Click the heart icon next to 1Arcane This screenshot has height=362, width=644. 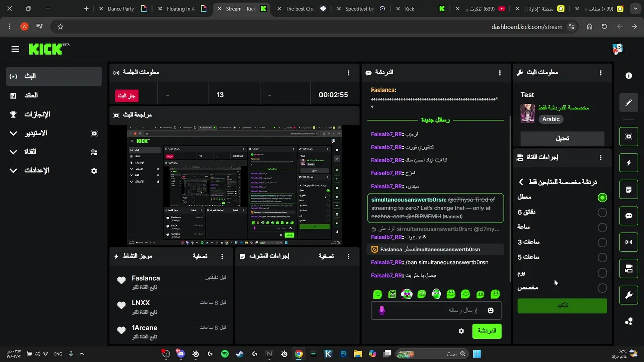(x=121, y=330)
